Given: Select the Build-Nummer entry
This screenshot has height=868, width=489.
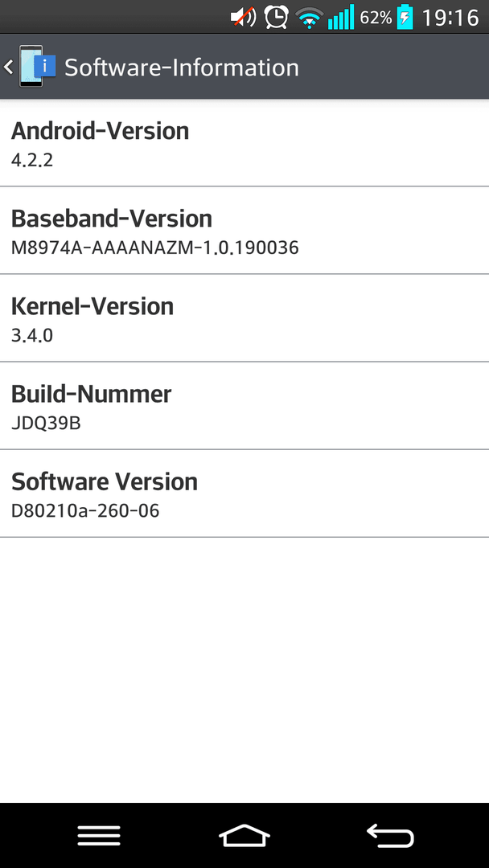Looking at the screenshot, I should pos(244,406).
